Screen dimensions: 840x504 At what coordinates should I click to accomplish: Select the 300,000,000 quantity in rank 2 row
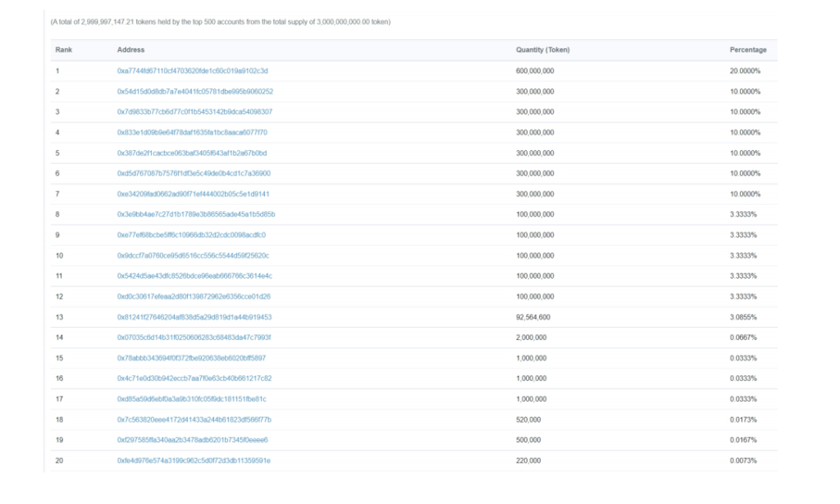pos(535,92)
